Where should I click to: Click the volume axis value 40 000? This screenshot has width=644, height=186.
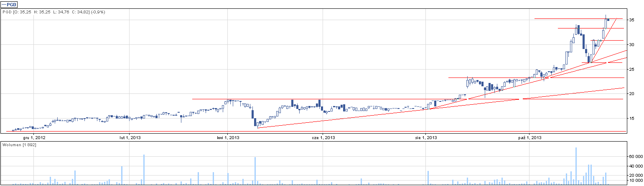coord(636,166)
